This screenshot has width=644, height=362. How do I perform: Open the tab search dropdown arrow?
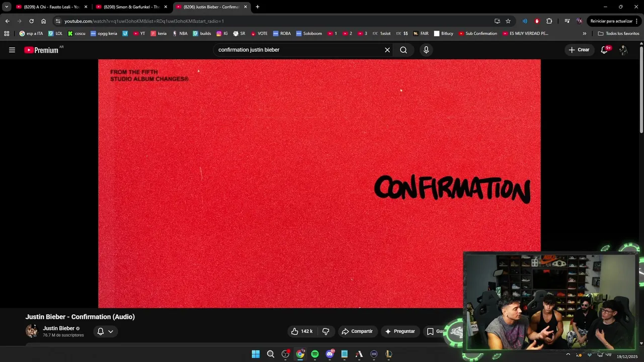coord(7,7)
